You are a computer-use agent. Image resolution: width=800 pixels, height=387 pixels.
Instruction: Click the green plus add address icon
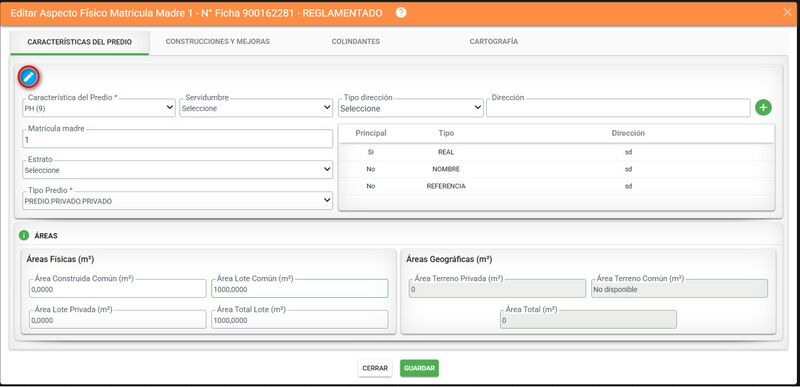763,108
